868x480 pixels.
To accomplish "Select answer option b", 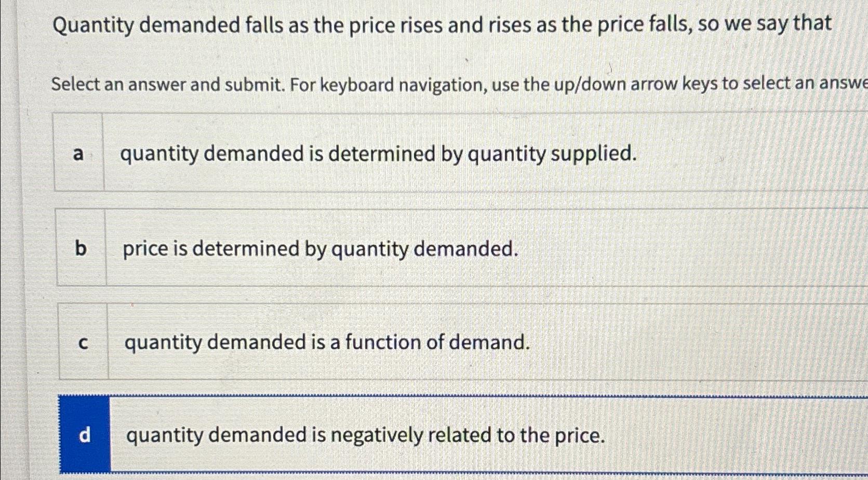I will click(x=364, y=248).
